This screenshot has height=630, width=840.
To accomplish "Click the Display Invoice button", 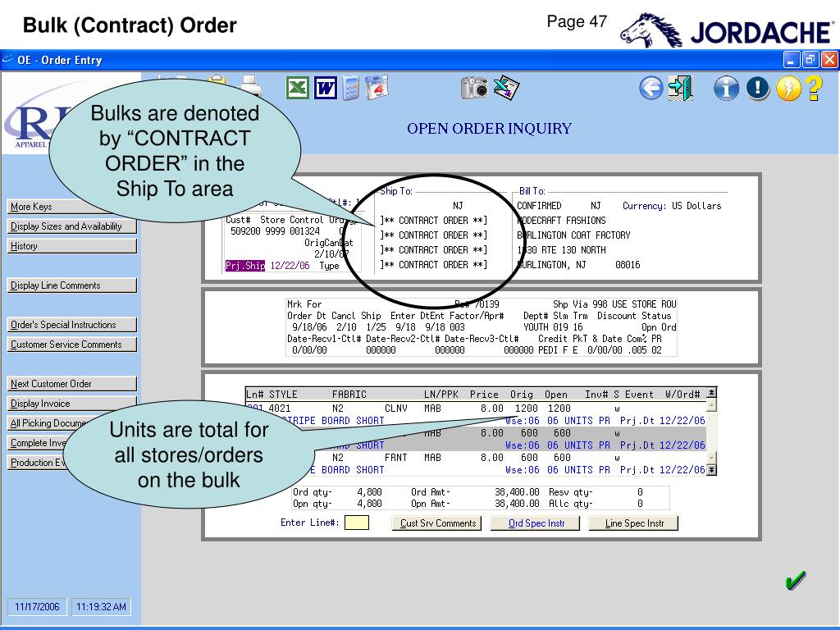I will click(72, 404).
